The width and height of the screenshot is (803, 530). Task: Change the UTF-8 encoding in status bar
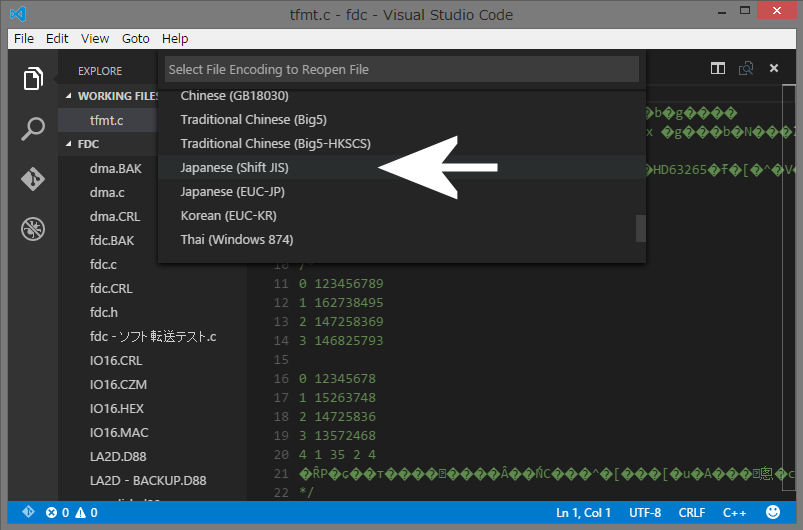[645, 513]
